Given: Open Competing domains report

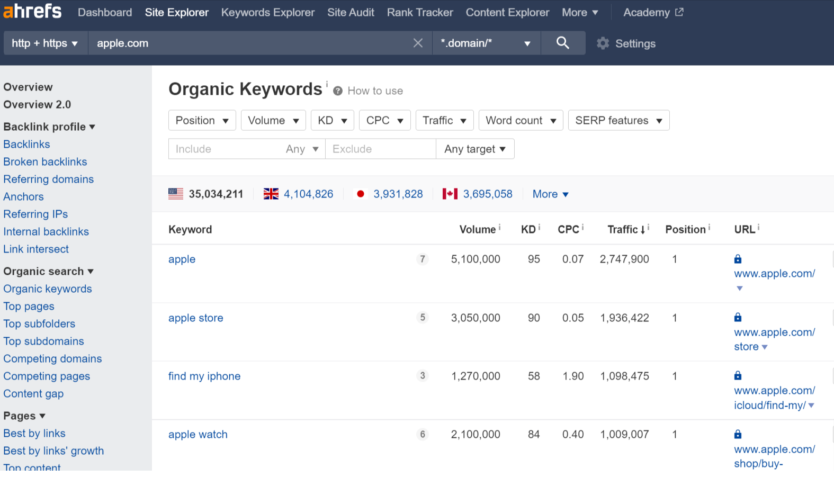Looking at the screenshot, I should coord(52,358).
